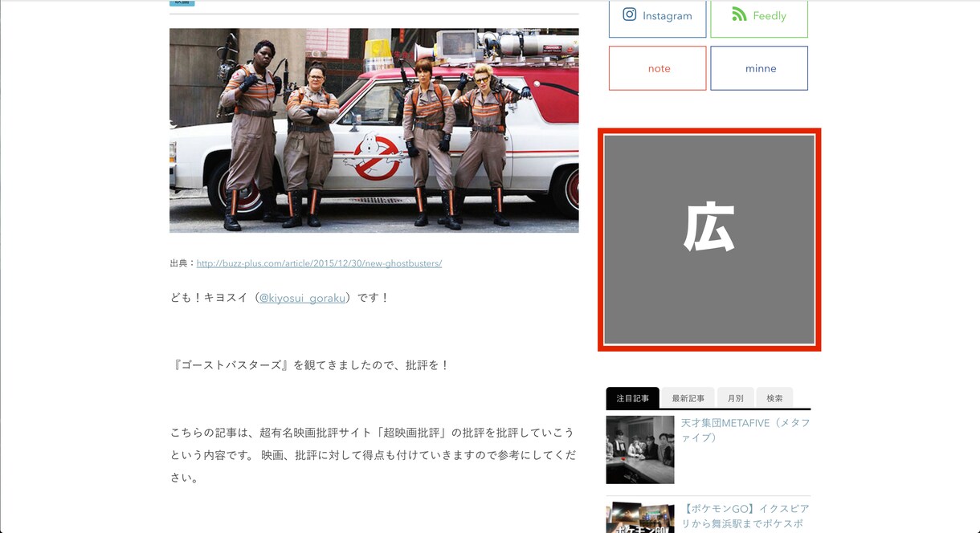The image size is (980, 533).
Task: Open the note button
Action: 658,68
